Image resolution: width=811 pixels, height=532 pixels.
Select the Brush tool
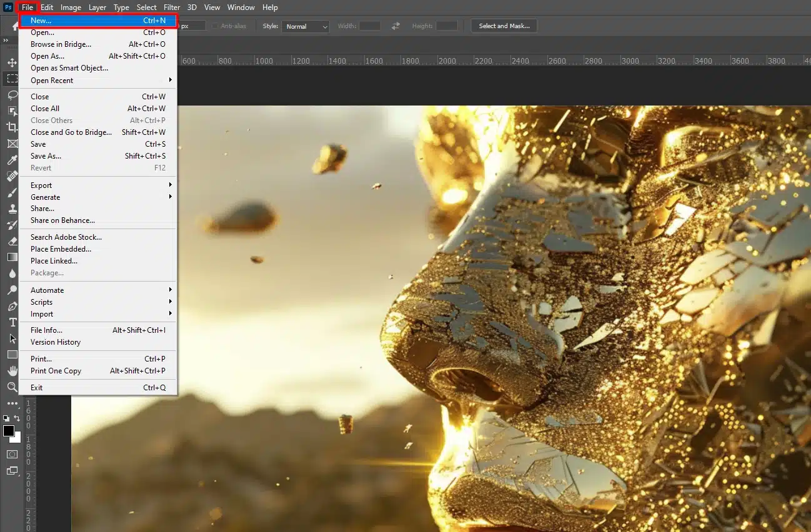pyautogui.click(x=12, y=192)
